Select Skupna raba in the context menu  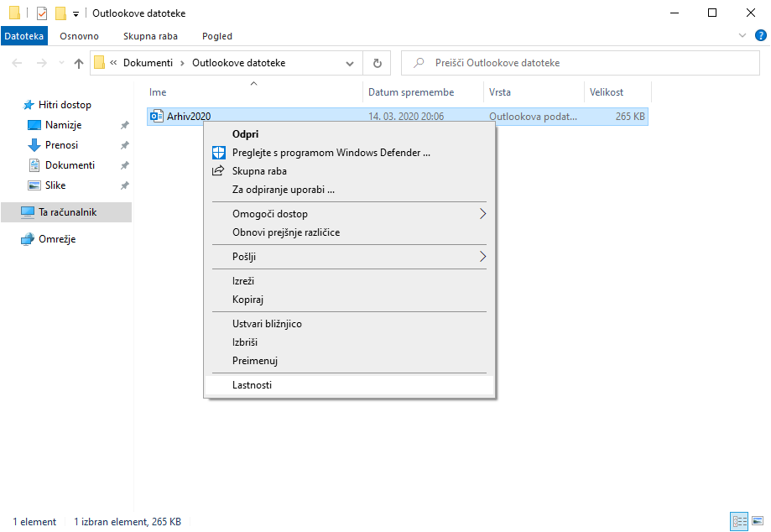tap(349, 171)
